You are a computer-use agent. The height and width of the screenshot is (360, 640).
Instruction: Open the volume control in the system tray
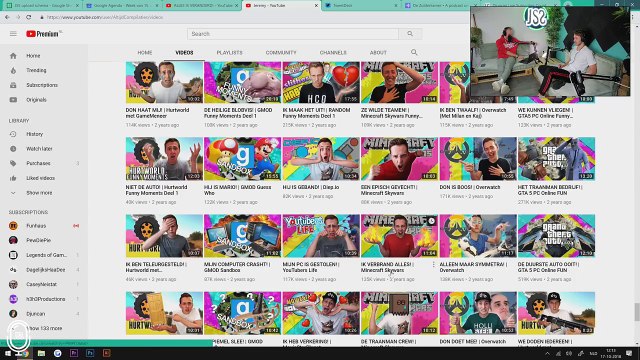569,353
